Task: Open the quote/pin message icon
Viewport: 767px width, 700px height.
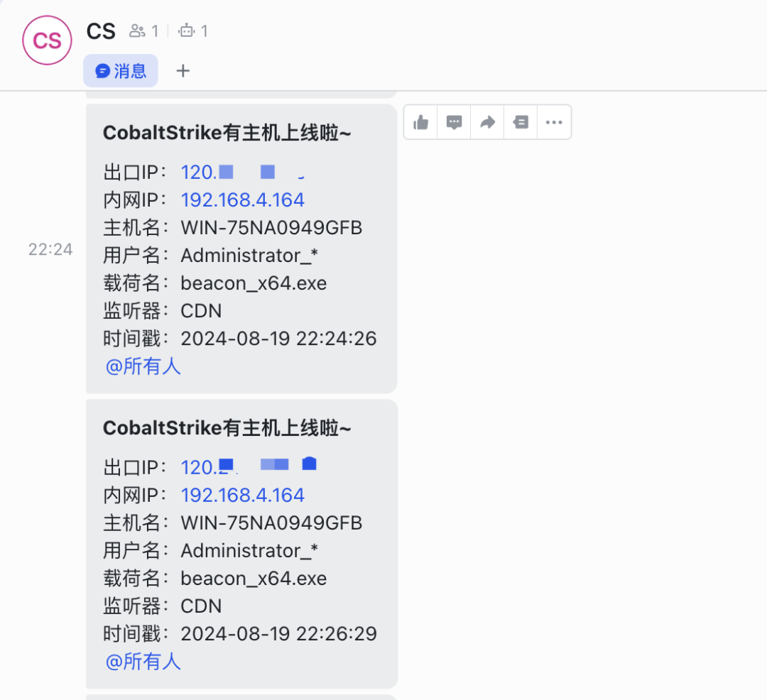Action: (521, 122)
